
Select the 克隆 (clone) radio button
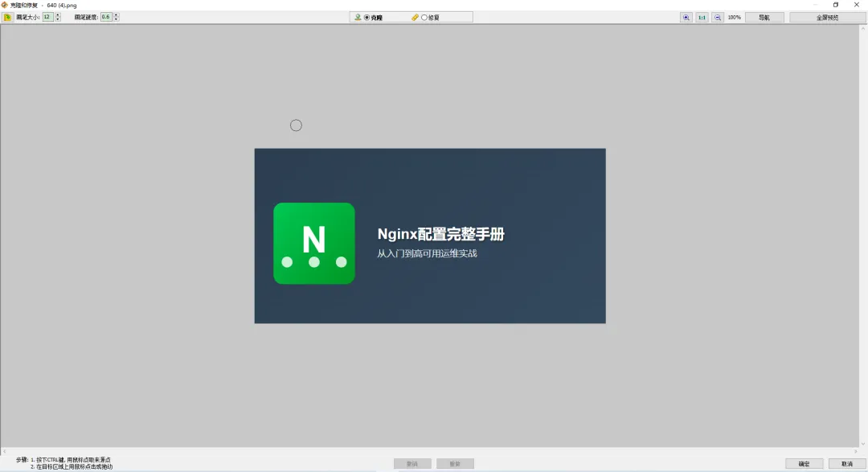(366, 18)
